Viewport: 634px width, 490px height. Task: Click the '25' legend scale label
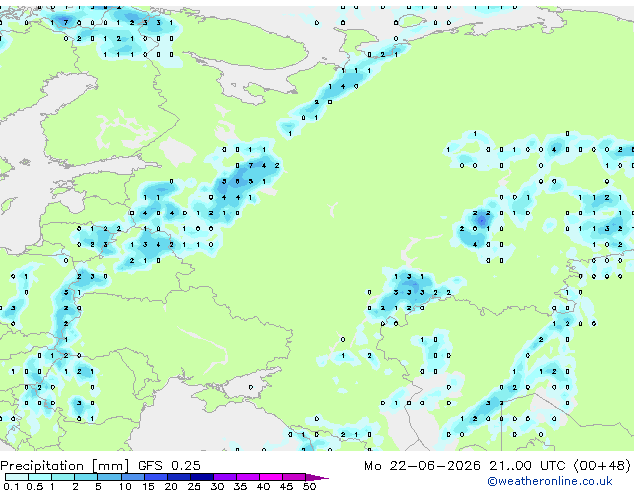pos(194,486)
